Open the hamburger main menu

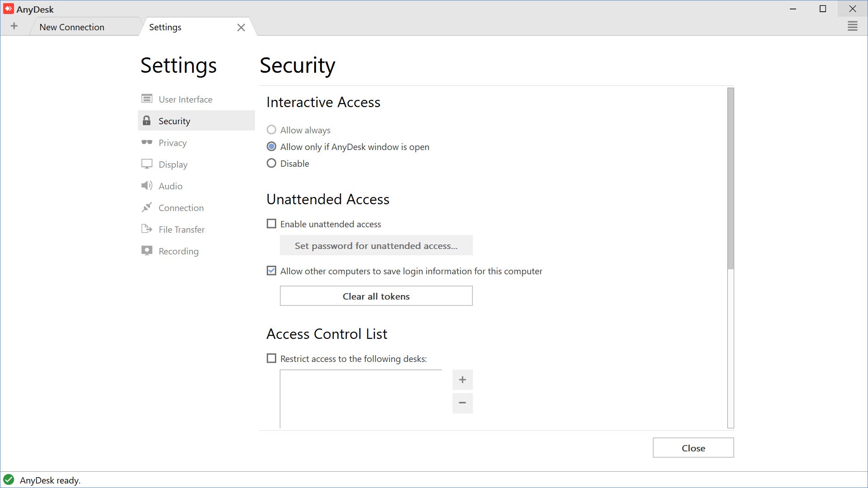tap(852, 26)
